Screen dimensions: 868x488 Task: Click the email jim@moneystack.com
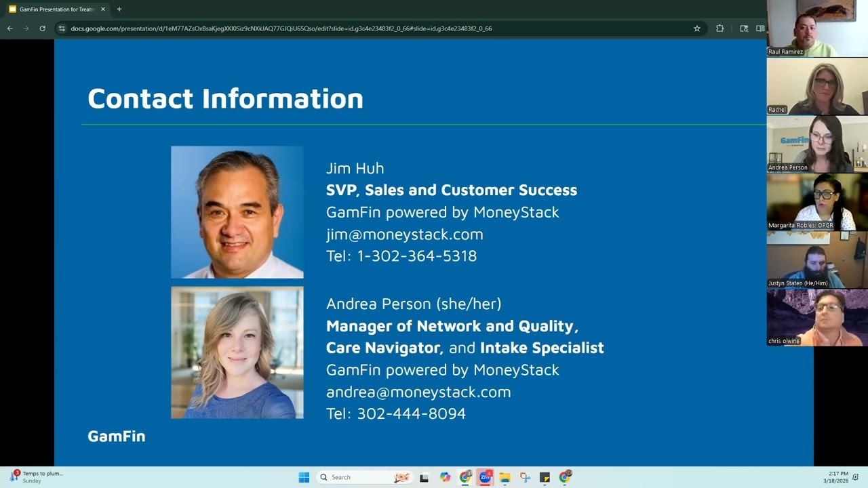[405, 234]
